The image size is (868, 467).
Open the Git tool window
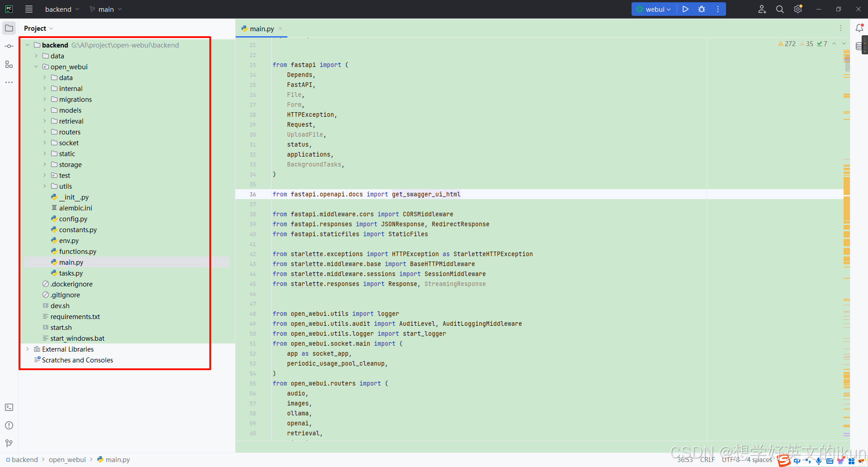(x=9, y=443)
